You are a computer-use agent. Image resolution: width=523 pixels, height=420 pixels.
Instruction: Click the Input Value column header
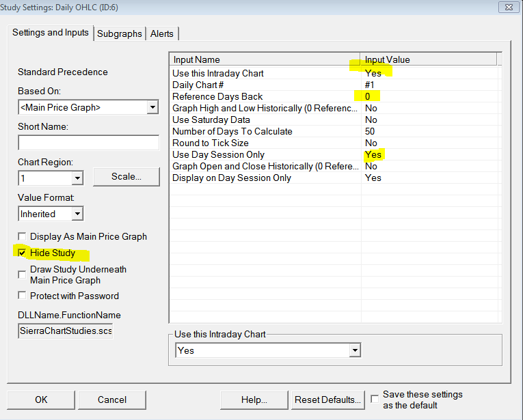coord(429,59)
